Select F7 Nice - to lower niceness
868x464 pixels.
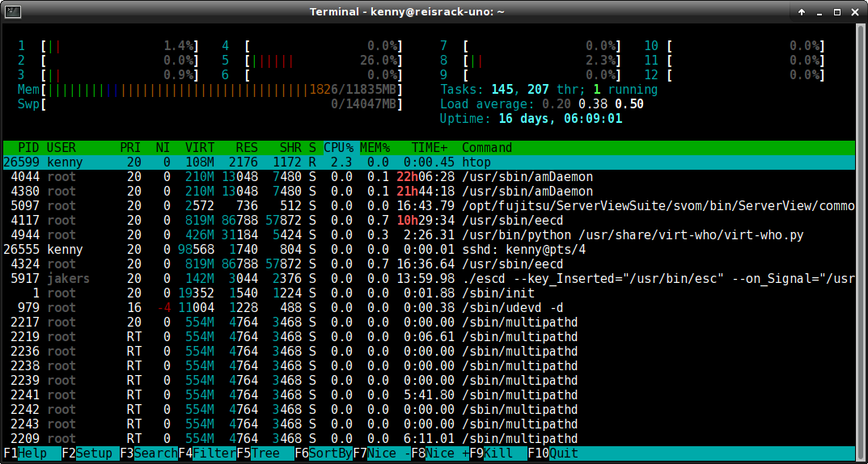tap(382, 453)
